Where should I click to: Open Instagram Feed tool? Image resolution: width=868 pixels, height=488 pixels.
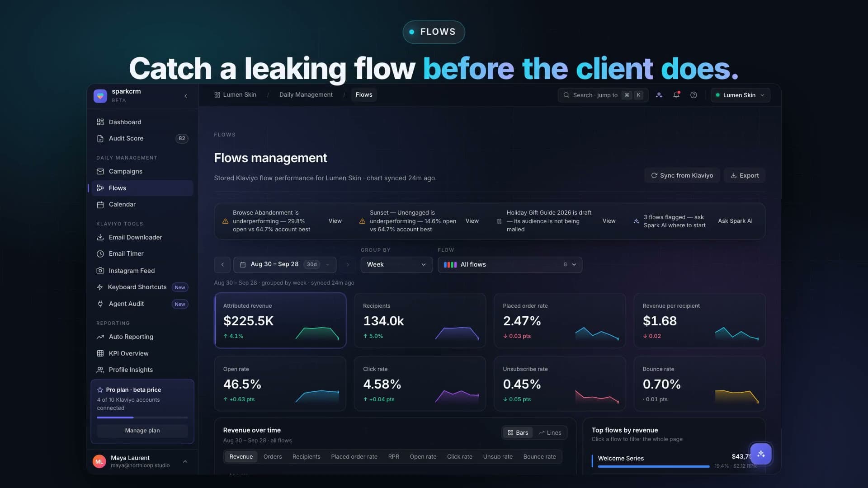pos(142,271)
